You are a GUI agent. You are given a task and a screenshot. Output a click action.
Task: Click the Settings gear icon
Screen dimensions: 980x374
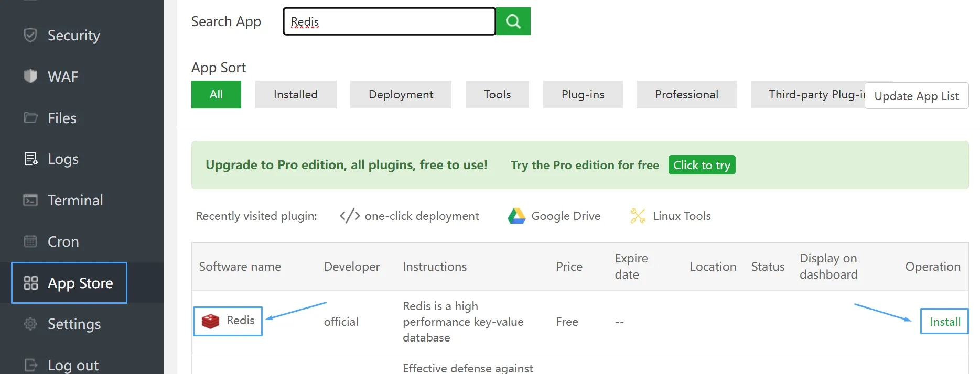click(x=30, y=324)
